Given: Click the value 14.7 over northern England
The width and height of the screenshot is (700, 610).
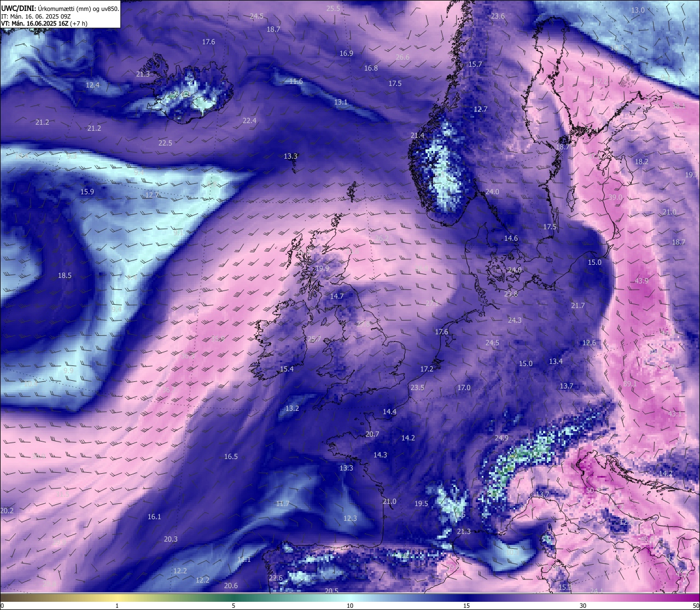Looking at the screenshot, I should [x=337, y=296].
